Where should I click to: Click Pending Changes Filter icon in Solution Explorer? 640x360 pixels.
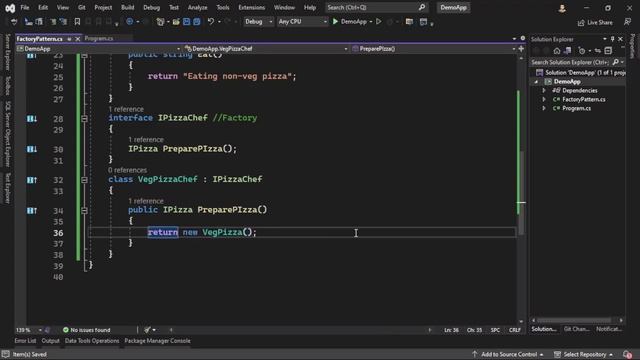pyautogui.click(x=582, y=51)
